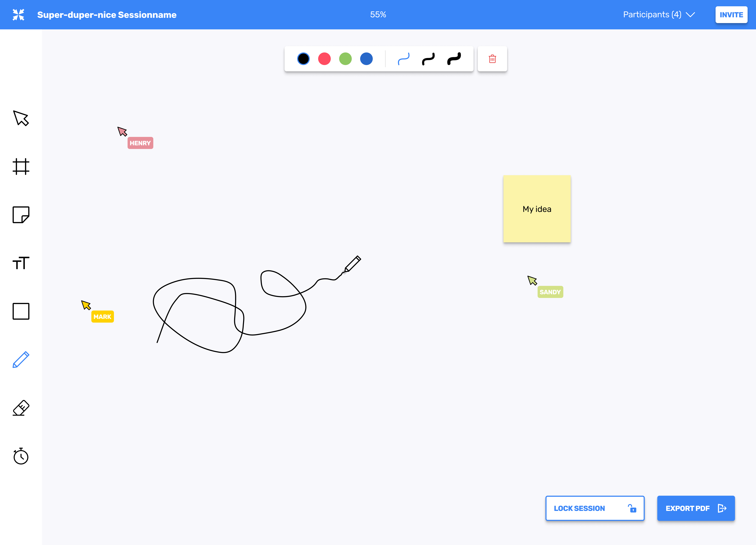
Task: Click the session name title
Action: click(107, 15)
